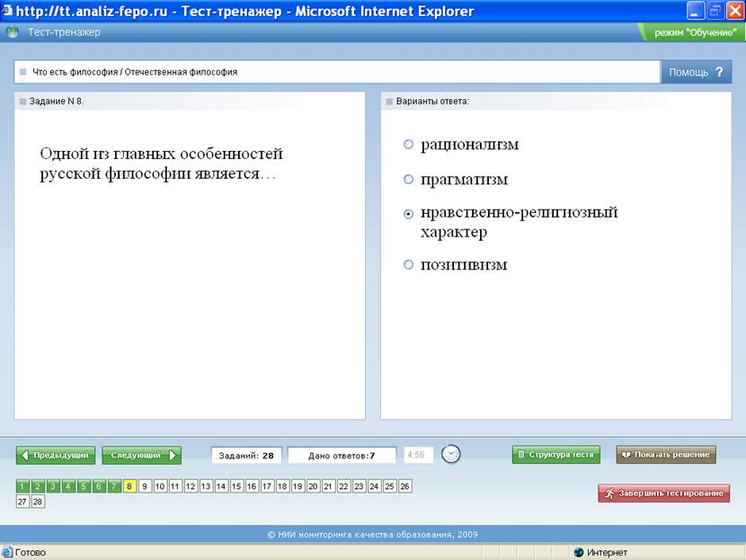The width and height of the screenshot is (746, 560).
Task: Click the clock timer icon
Action: [450, 454]
